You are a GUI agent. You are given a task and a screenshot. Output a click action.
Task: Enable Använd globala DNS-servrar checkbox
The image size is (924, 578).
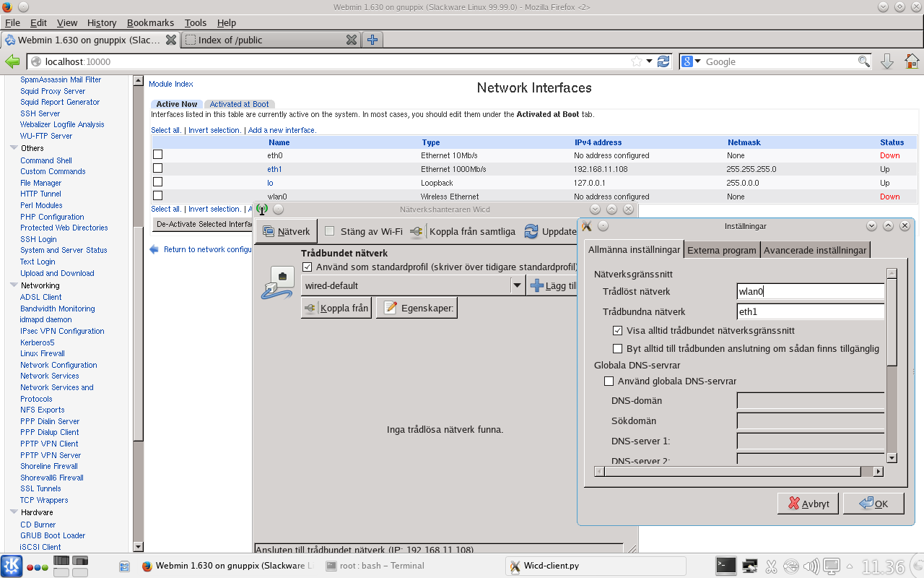pyautogui.click(x=609, y=381)
